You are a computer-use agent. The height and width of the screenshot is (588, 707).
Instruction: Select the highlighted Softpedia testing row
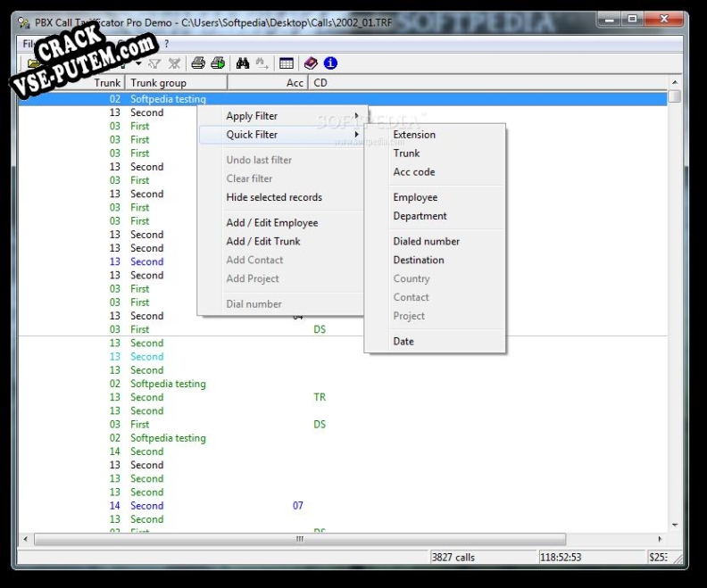tap(343, 99)
